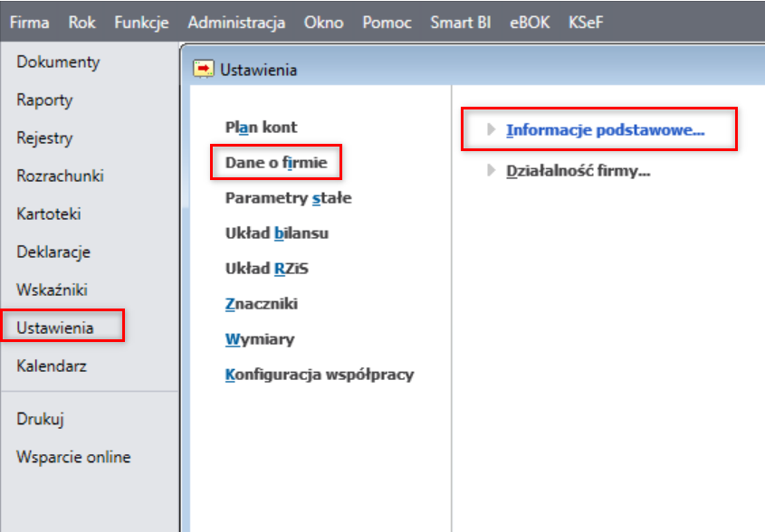Open the Smart BI menu
Screen dimensions: 765x532
[x=460, y=23]
